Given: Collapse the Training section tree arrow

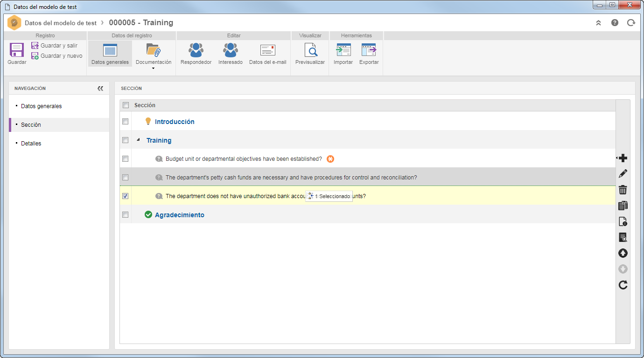Looking at the screenshot, I should pyautogui.click(x=138, y=140).
